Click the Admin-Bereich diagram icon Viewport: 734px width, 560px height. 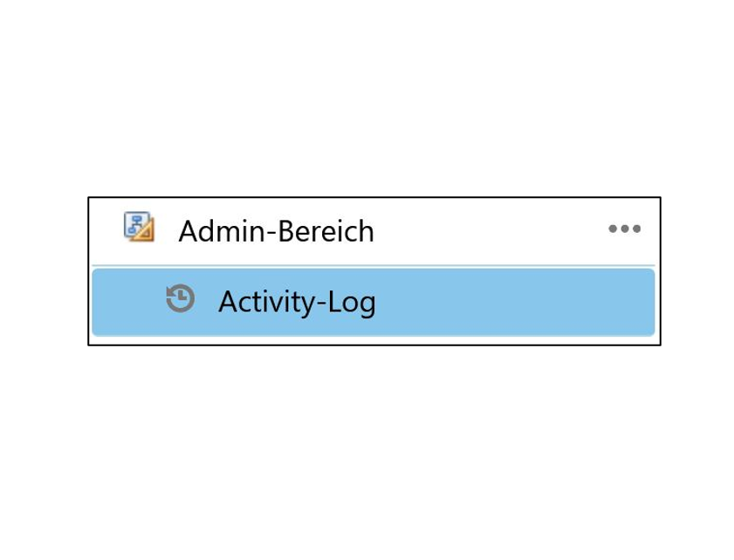(139, 227)
